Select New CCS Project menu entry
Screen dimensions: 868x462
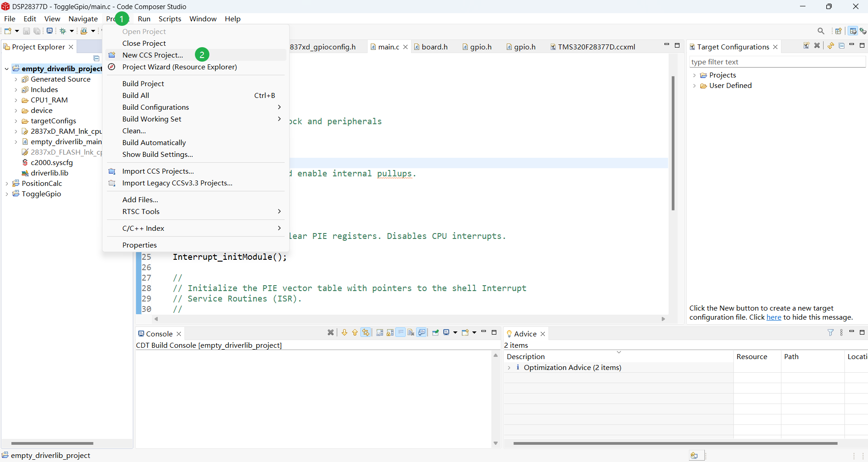(x=153, y=55)
